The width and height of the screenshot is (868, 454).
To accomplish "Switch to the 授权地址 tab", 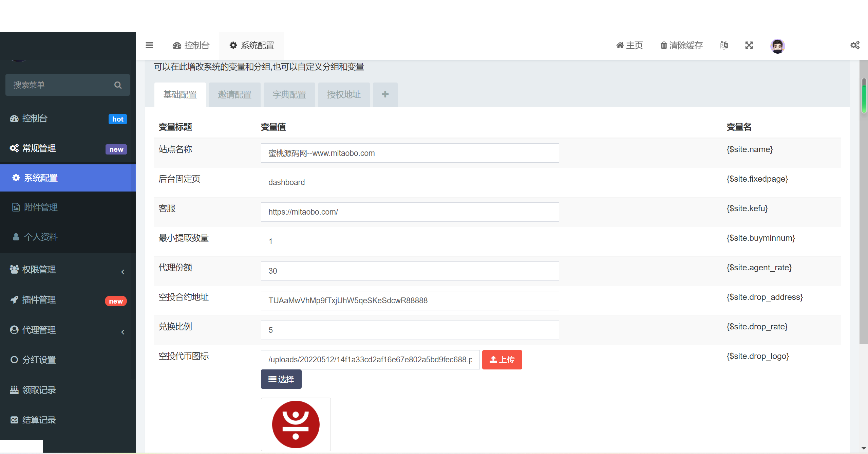I will [x=344, y=94].
